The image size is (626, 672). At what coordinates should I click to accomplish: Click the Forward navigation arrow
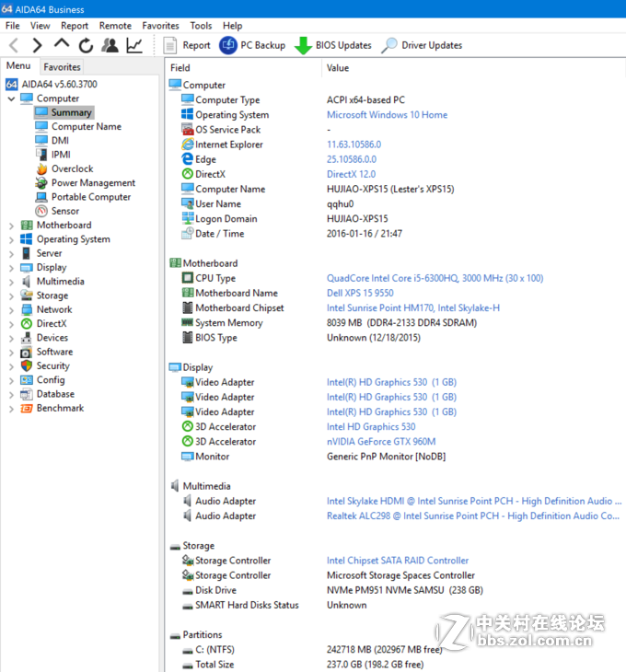point(37,45)
